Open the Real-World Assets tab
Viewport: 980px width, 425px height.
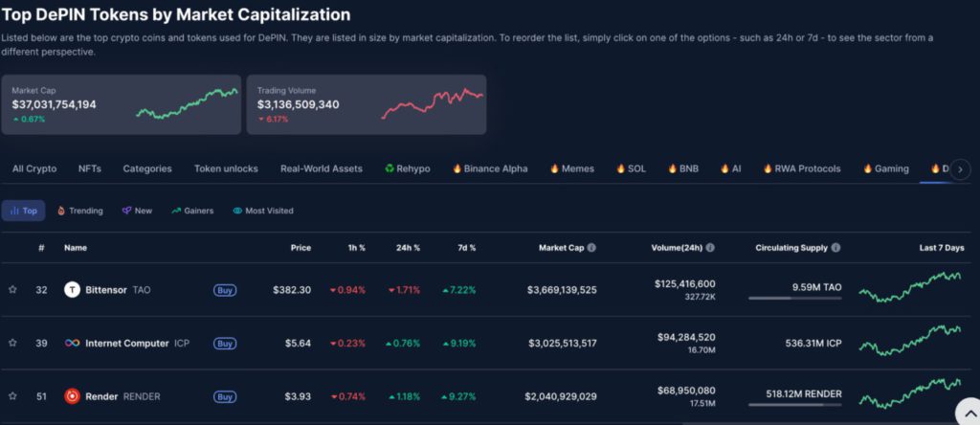(x=321, y=168)
